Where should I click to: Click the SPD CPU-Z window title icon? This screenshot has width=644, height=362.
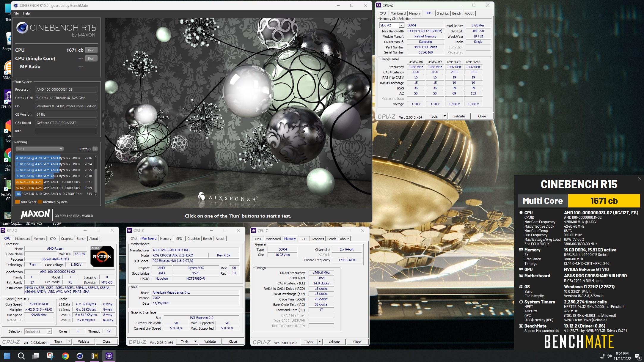378,5
